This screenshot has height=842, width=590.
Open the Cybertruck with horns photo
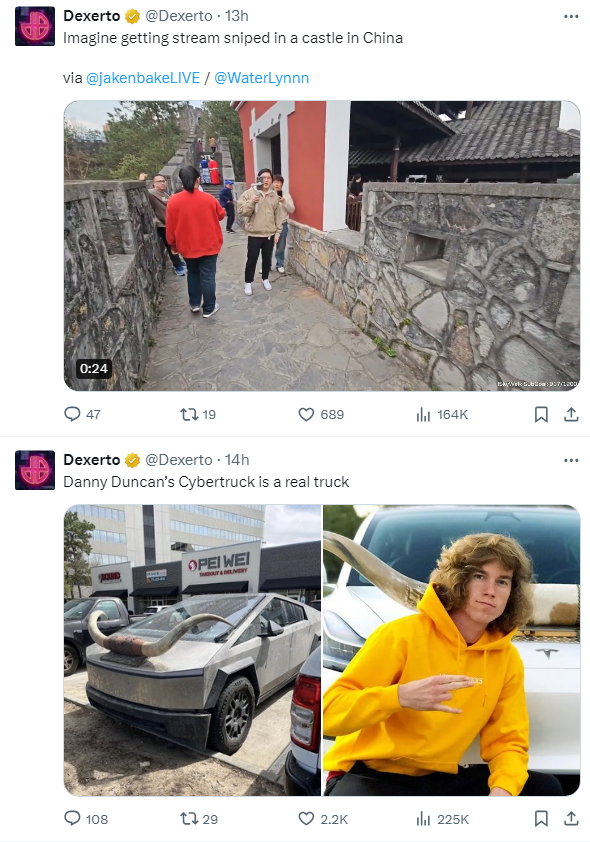tap(192, 650)
